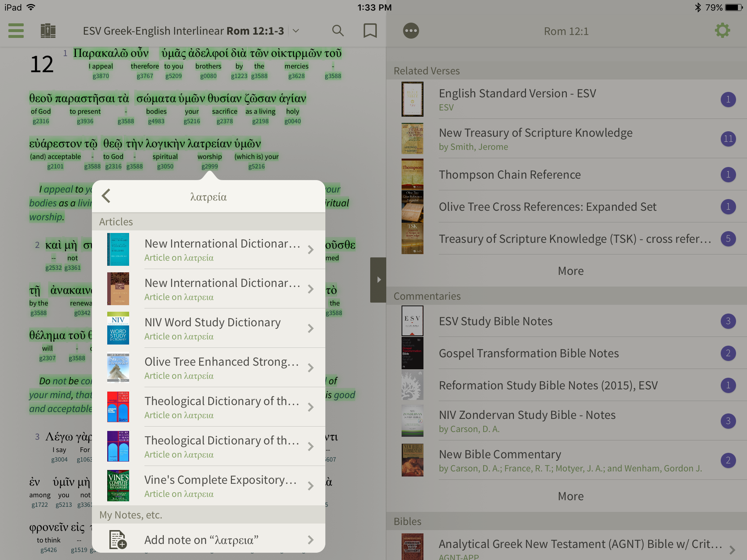
Task: Open first New International Dictionary article (teal cover)
Action: [x=209, y=250]
